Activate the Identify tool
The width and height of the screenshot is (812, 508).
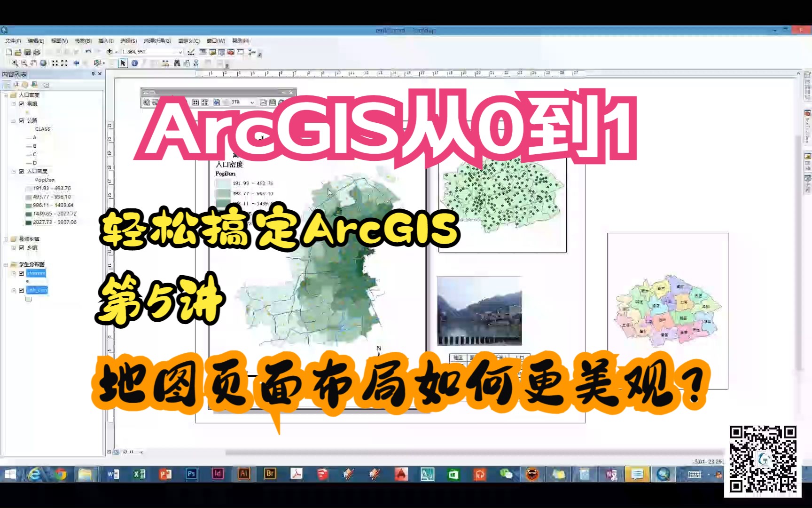pos(135,63)
